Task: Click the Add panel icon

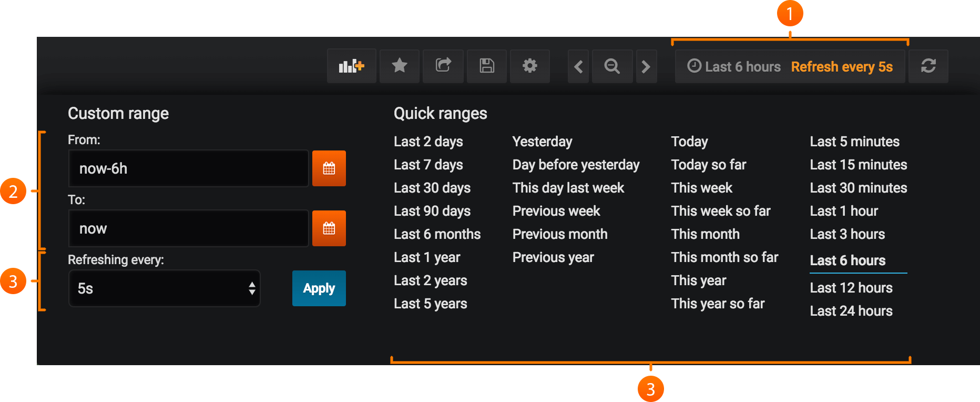Action: coord(351,66)
